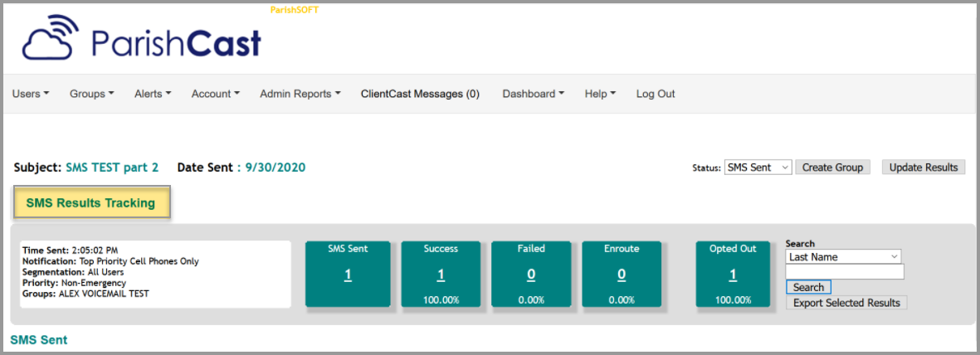980x355 pixels.
Task: Open the Users menu
Action: [31, 94]
